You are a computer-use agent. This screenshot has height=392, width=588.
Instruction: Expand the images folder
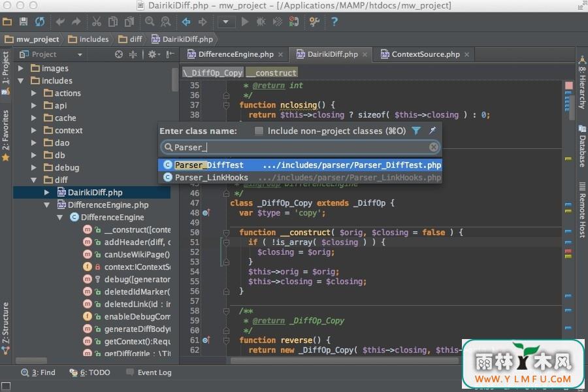[x=21, y=68]
